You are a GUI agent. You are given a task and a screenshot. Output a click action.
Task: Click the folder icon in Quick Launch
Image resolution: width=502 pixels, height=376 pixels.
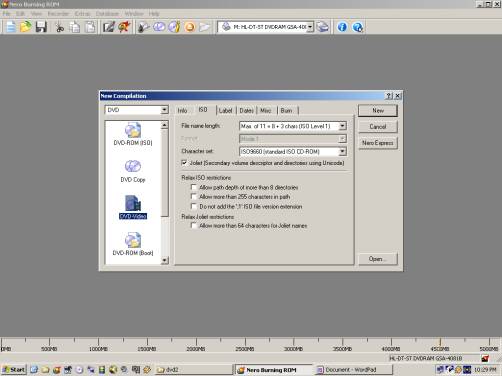coord(45,370)
